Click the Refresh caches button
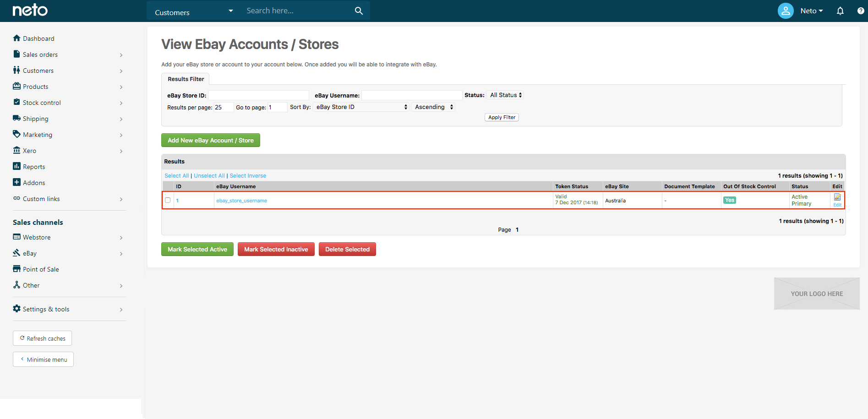The width and height of the screenshot is (868, 419). point(42,338)
